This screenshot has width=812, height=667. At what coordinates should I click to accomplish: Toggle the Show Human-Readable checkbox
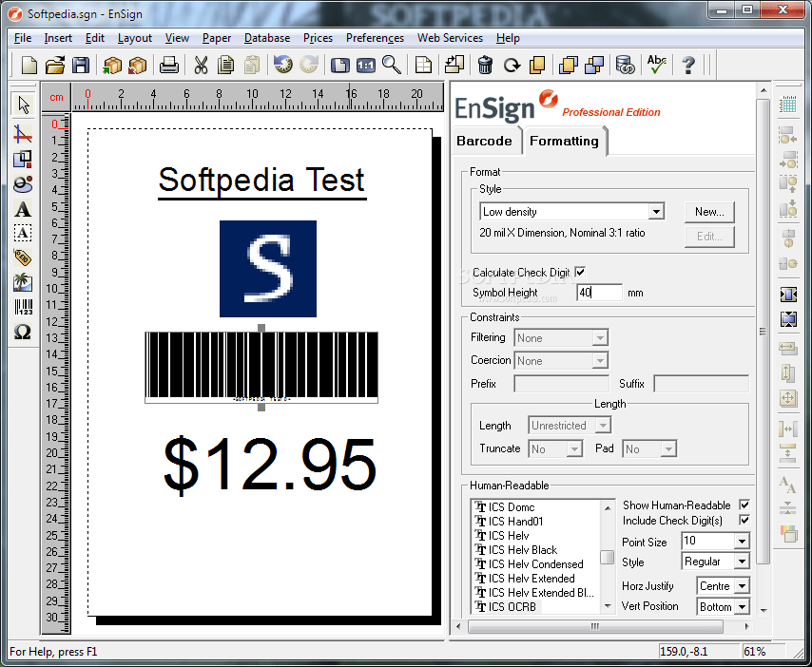coord(744,505)
